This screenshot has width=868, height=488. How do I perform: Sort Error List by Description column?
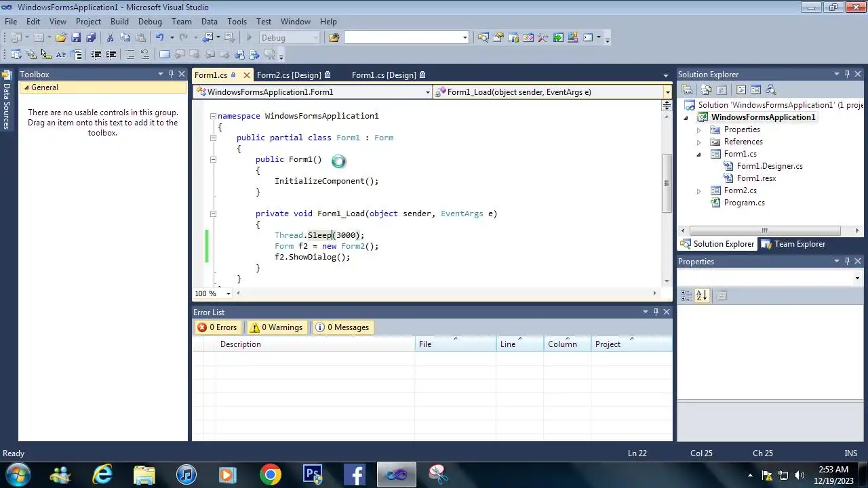point(315,344)
